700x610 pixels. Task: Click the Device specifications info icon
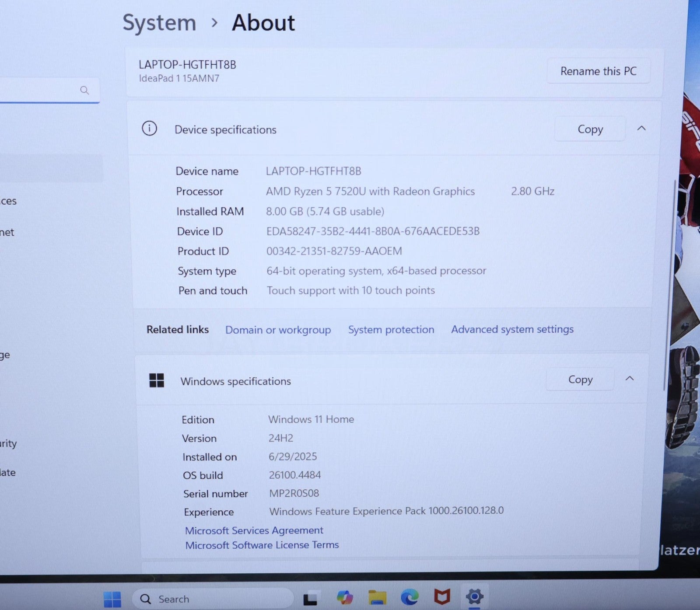pyautogui.click(x=150, y=129)
